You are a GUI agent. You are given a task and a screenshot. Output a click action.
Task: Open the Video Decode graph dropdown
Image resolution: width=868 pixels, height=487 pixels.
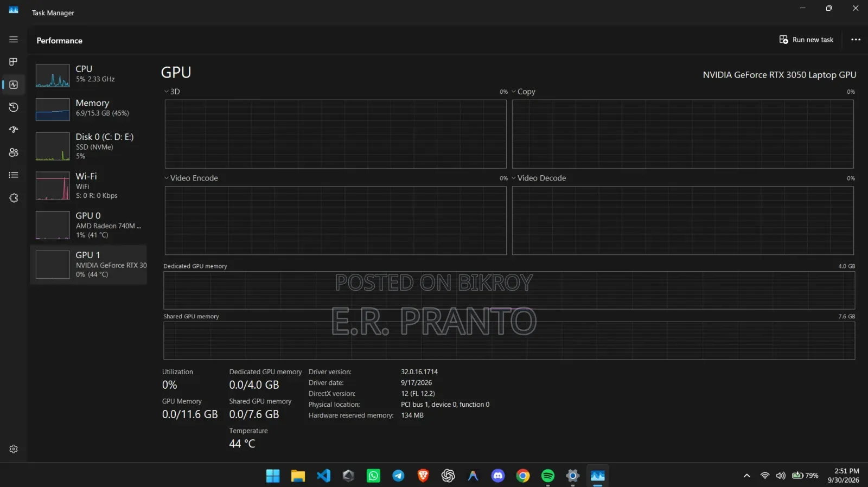(539, 178)
